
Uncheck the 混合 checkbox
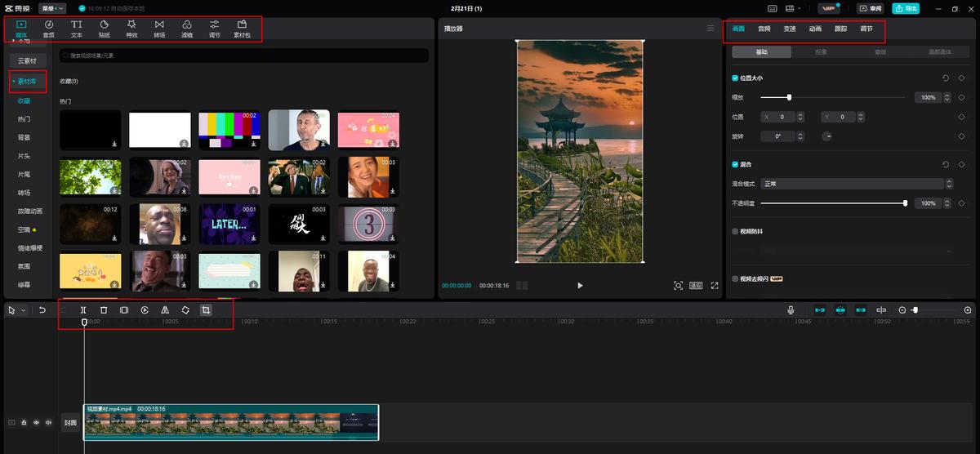pos(736,164)
